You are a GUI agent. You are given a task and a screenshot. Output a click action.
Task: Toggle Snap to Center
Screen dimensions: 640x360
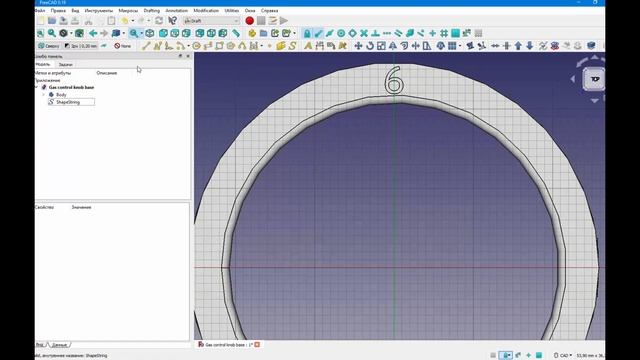[341, 33]
